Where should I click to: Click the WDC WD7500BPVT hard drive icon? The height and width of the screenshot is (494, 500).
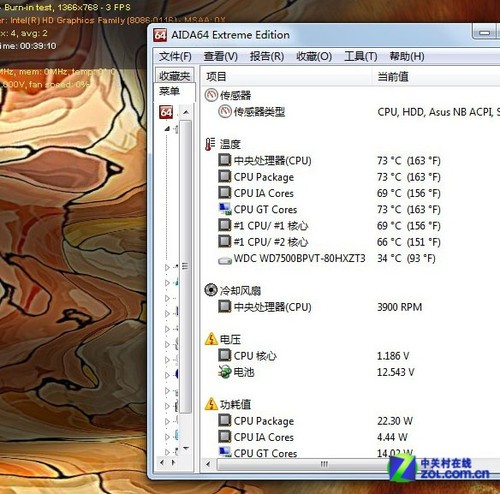(225, 260)
